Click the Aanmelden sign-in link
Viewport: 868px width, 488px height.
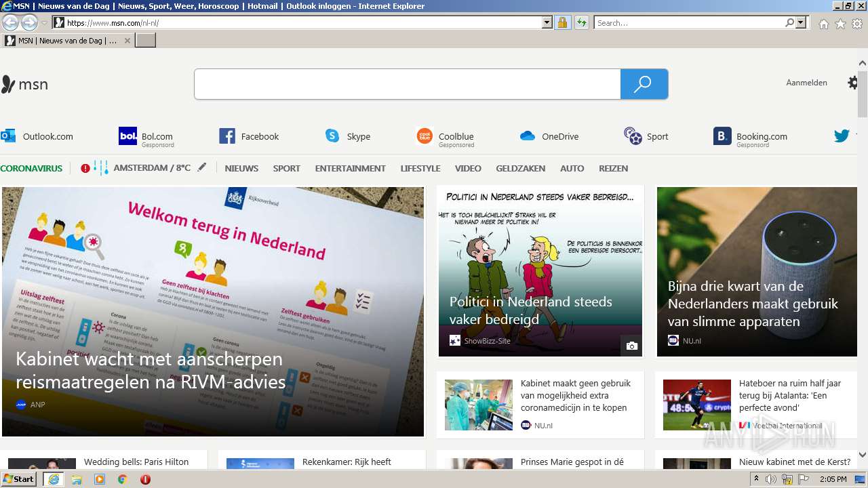(806, 83)
